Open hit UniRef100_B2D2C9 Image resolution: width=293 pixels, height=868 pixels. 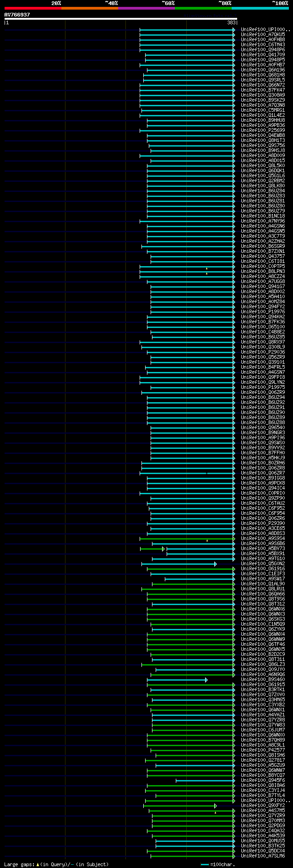click(263, 655)
